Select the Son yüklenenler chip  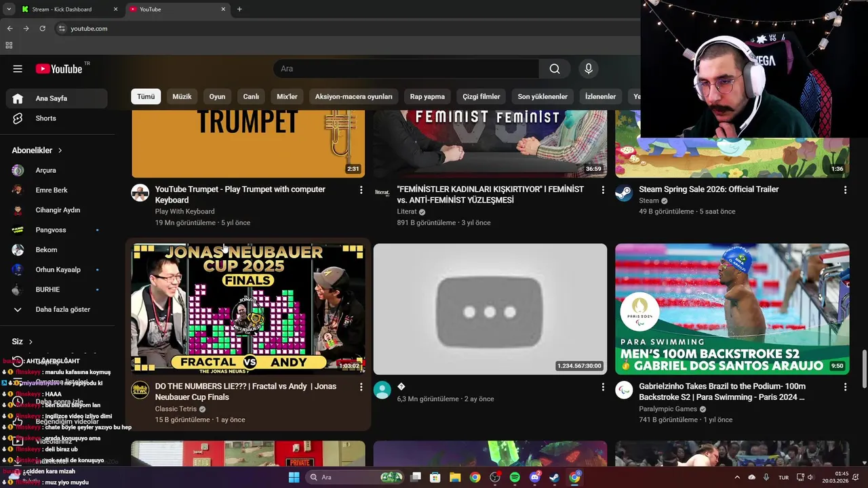pyautogui.click(x=542, y=96)
